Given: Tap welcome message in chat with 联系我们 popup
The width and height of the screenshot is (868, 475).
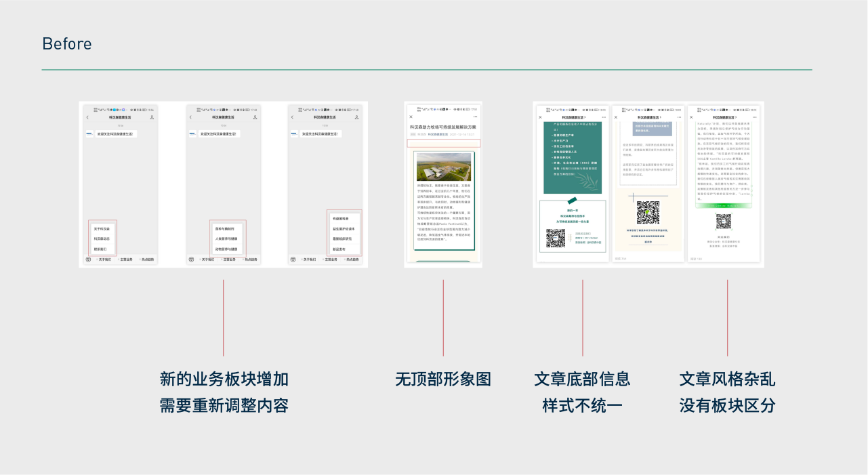Looking at the screenshot, I should point(116,133).
